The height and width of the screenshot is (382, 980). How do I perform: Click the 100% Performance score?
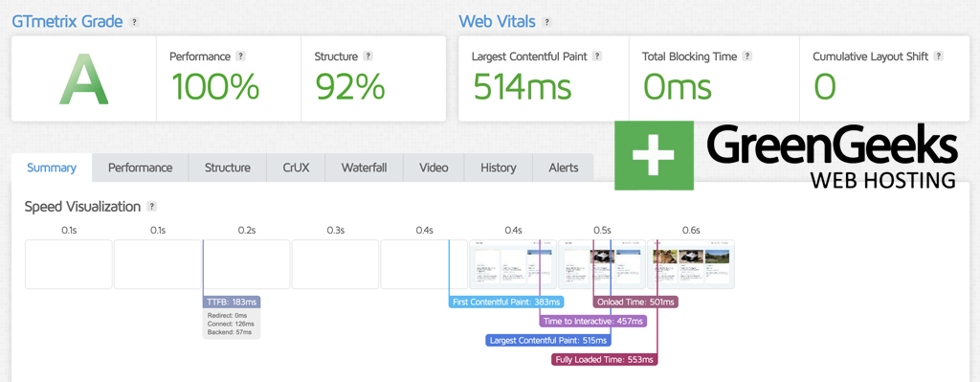[215, 87]
